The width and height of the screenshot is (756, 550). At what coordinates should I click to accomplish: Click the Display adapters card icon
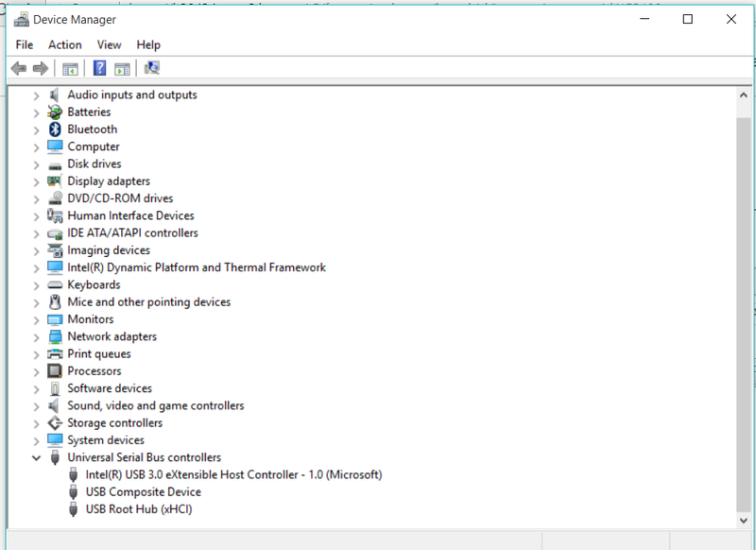[x=54, y=181]
